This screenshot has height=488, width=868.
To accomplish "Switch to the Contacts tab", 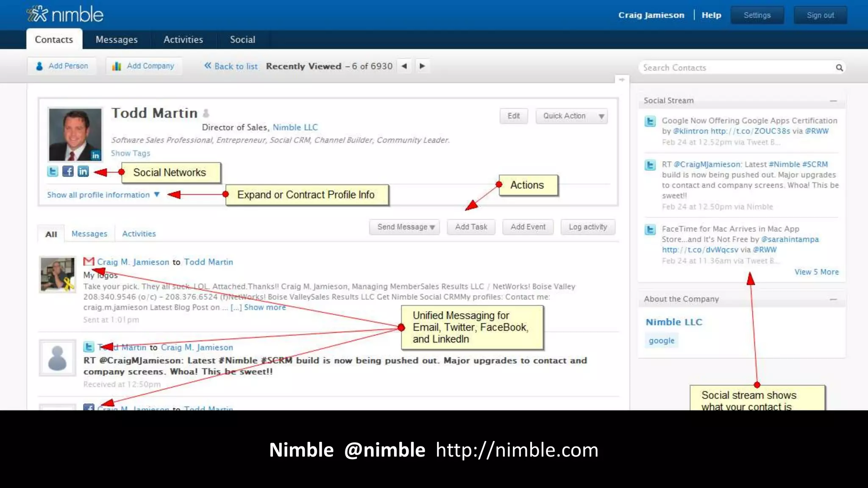I will coord(54,39).
